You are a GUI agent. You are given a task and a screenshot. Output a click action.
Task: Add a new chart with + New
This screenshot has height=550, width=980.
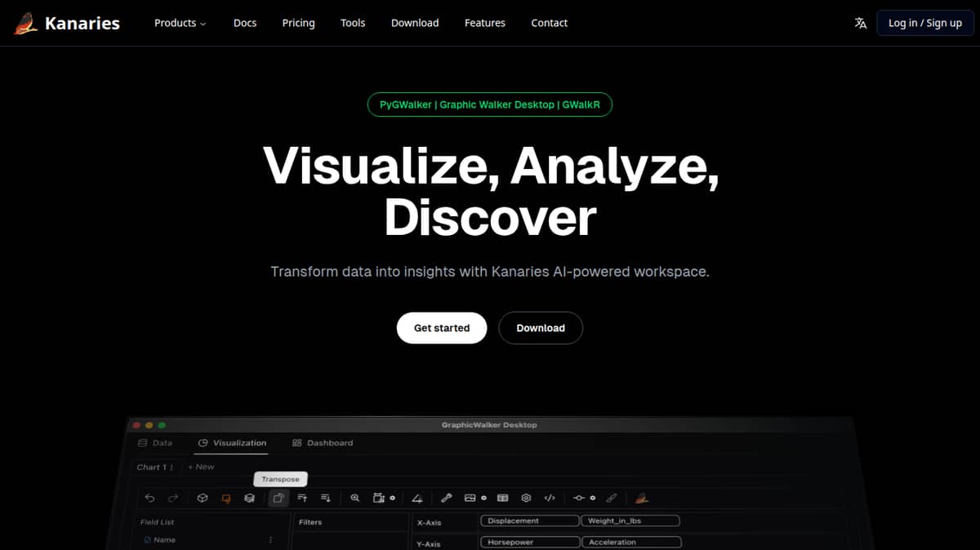(x=201, y=468)
